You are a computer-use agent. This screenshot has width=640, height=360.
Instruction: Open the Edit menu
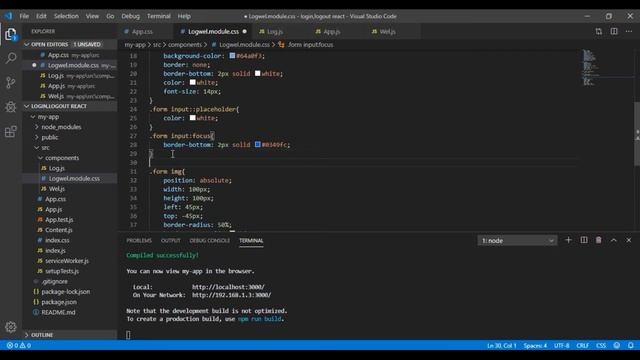41,16
